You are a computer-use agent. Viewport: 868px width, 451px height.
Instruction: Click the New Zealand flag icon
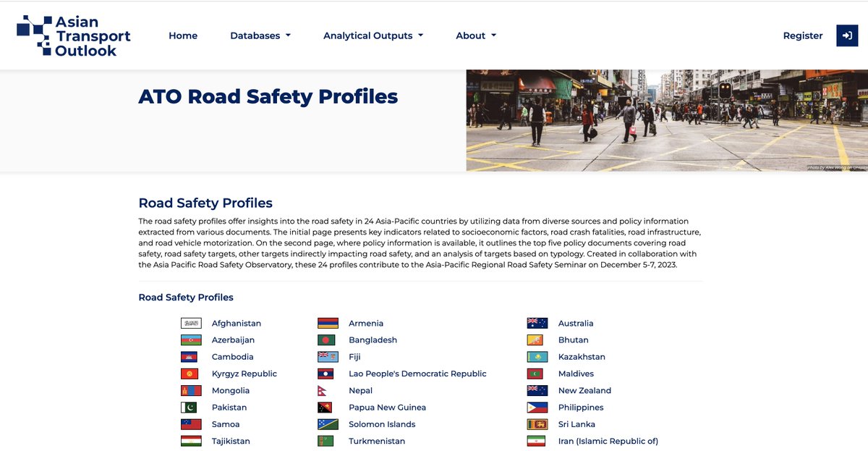537,391
